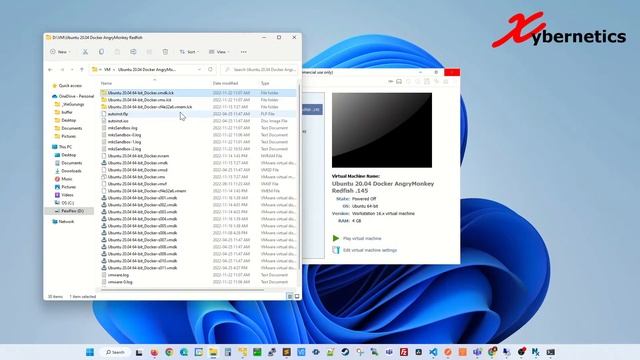Open the Sort dropdown menu
Viewport: 640px width, 360px height.
coord(189,52)
